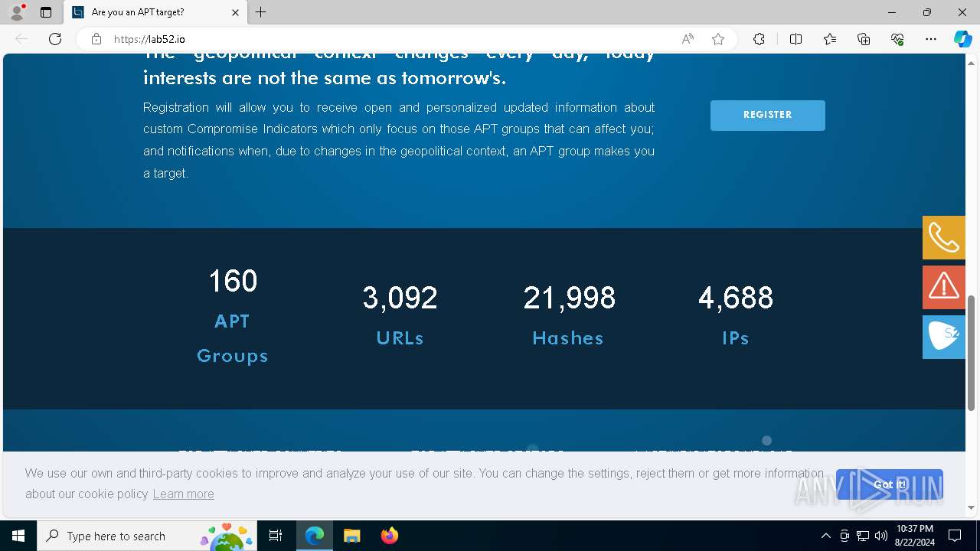Open Edge Settings and more menu
Viewport: 980px width, 551px height.
pyautogui.click(x=931, y=39)
